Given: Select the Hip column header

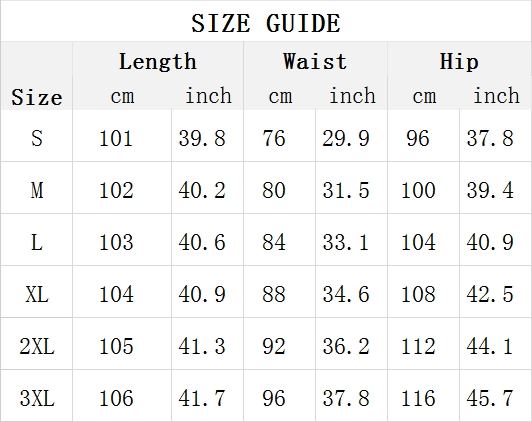Looking at the screenshot, I should pos(459,61).
